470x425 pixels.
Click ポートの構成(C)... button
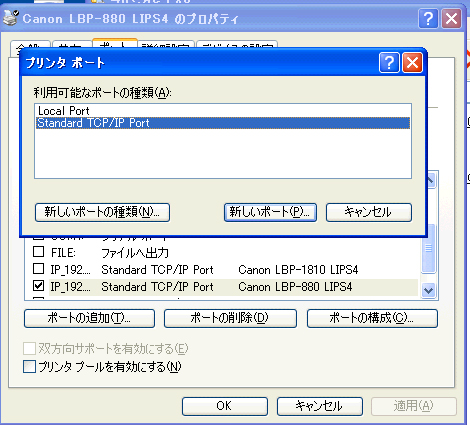(372, 318)
